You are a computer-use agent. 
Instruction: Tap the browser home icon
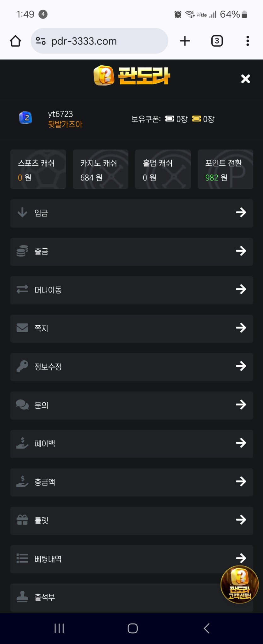coord(15,41)
